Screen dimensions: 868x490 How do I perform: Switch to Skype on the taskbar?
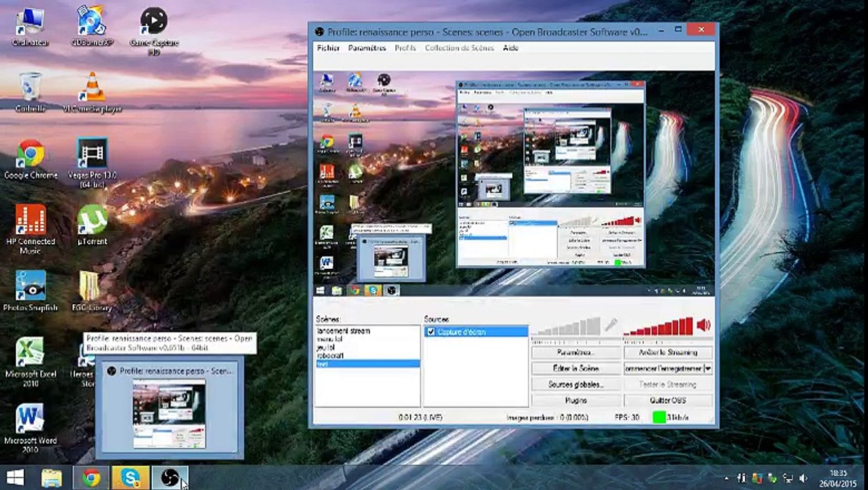point(131,478)
